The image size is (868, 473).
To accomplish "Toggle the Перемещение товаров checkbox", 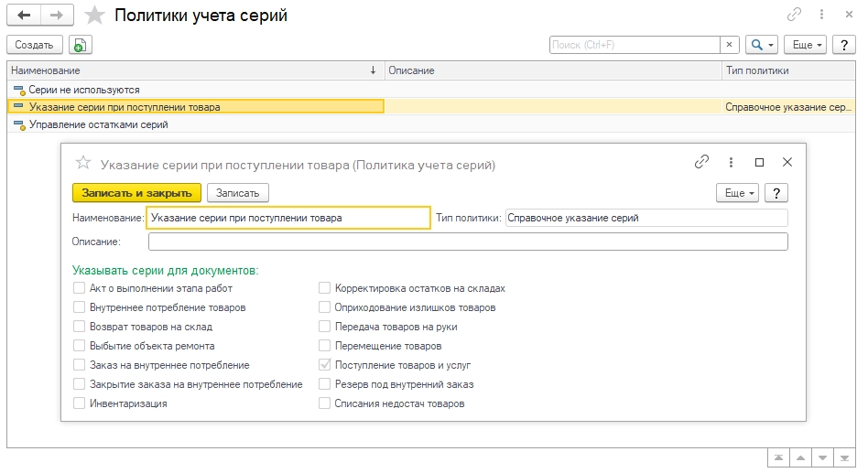I will coord(325,346).
